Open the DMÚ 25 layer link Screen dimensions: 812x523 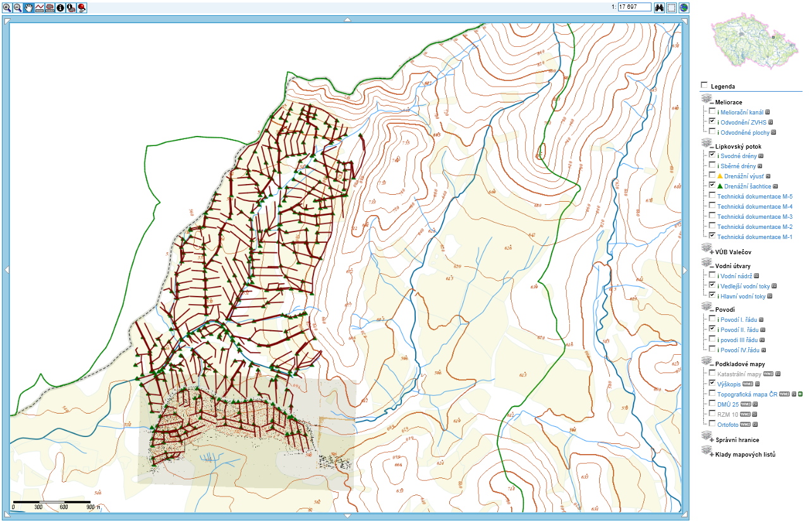point(728,404)
